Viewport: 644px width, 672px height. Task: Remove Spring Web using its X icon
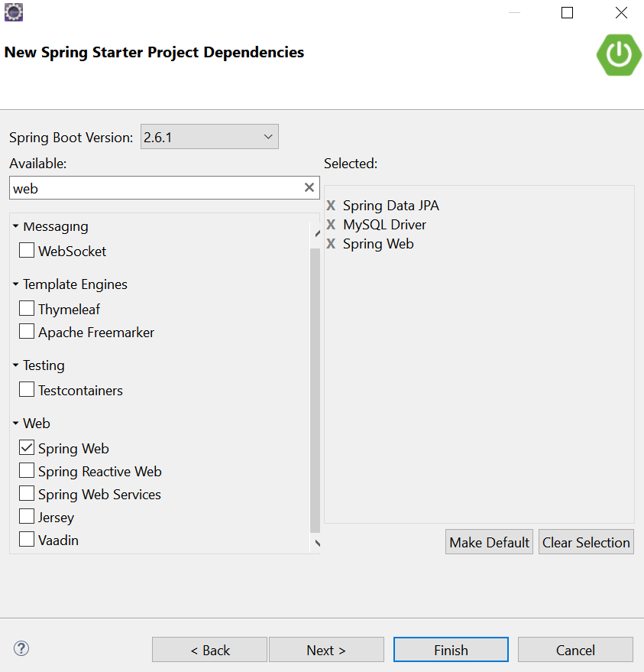click(331, 244)
